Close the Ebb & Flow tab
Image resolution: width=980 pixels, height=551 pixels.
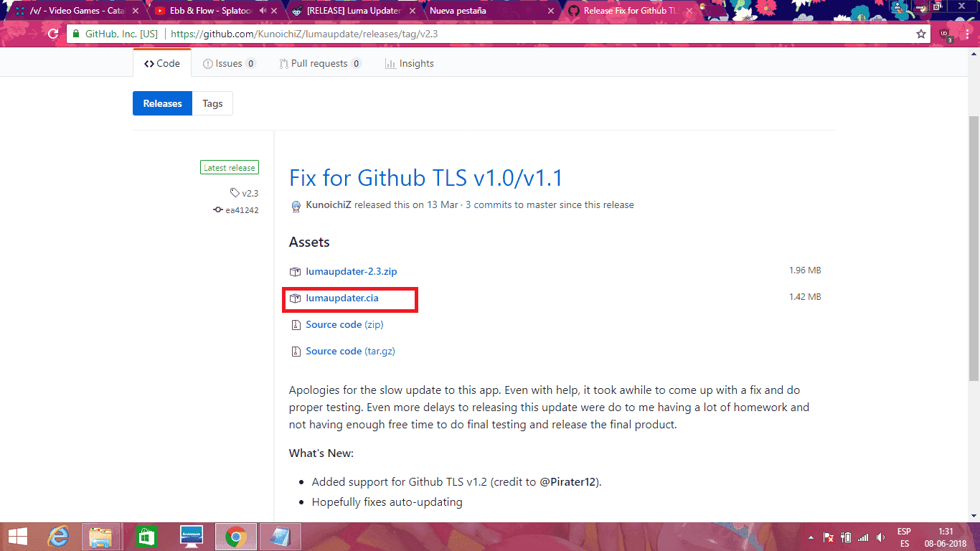point(274,11)
